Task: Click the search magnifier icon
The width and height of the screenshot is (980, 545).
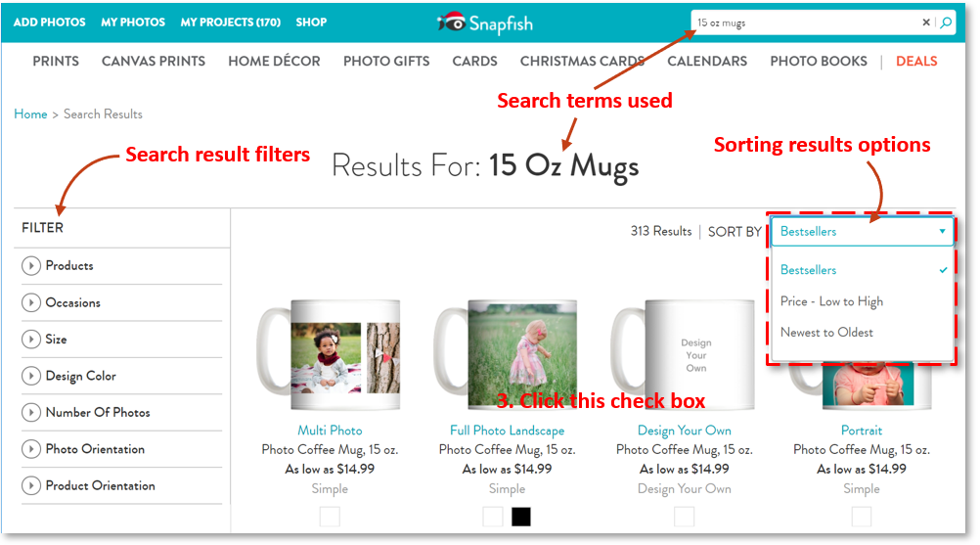Action: pos(946,23)
